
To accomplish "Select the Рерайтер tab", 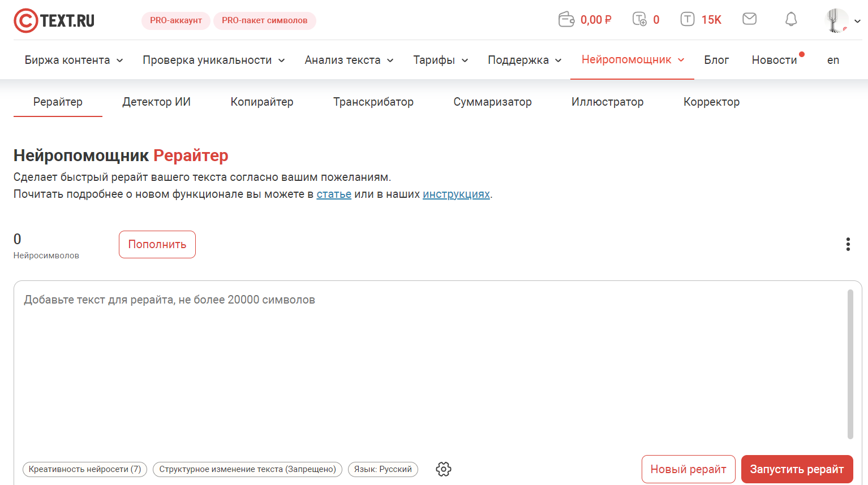I will click(58, 102).
